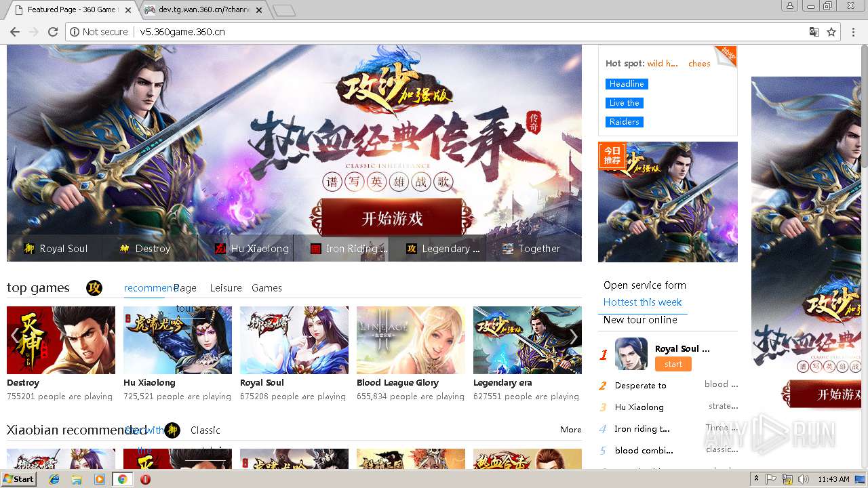Reload the page with refresh icon
The height and width of the screenshot is (488, 868).
[x=53, y=32]
